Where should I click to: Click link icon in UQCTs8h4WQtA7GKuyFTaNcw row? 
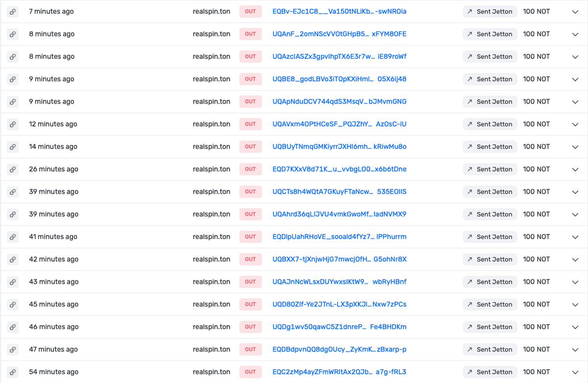(13, 192)
